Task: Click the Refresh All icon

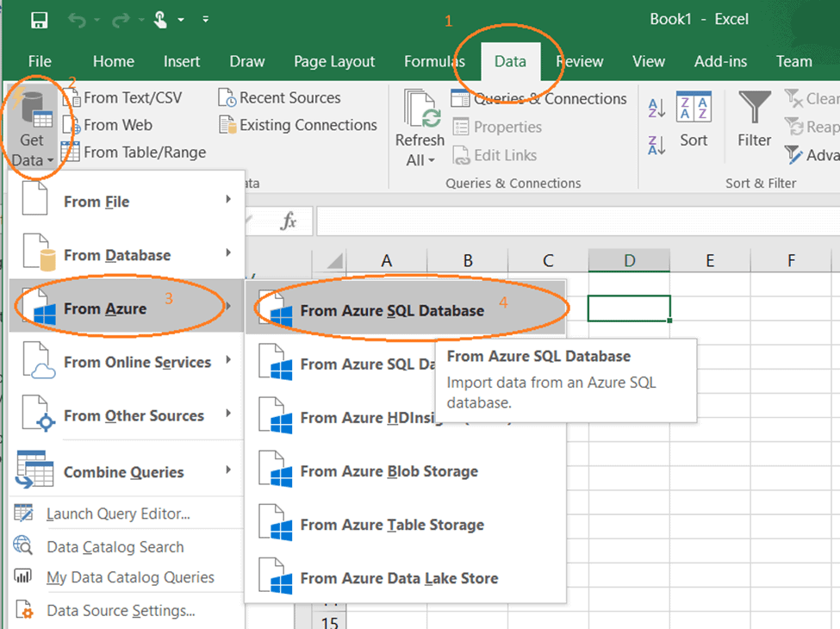Action: coord(423,109)
